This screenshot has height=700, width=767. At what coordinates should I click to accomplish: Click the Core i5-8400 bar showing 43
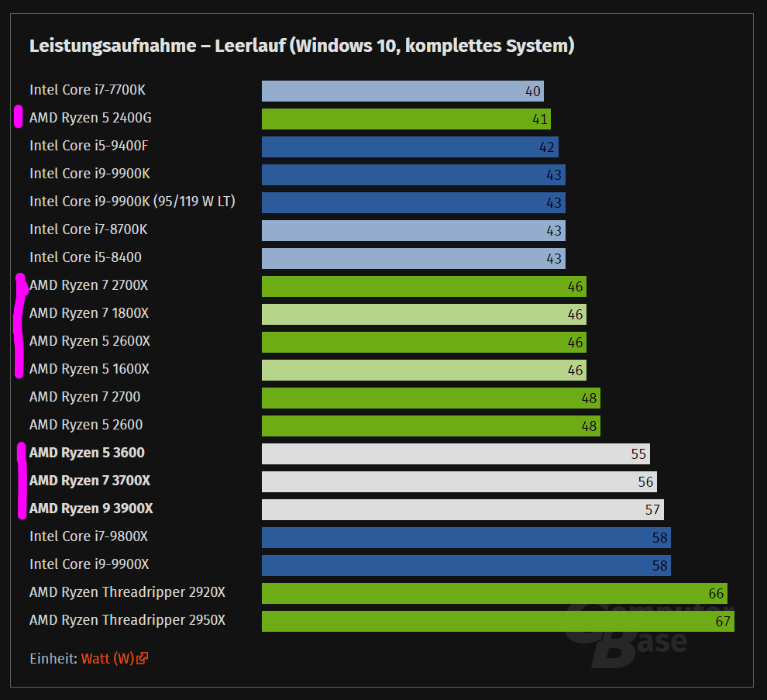pyautogui.click(x=414, y=258)
